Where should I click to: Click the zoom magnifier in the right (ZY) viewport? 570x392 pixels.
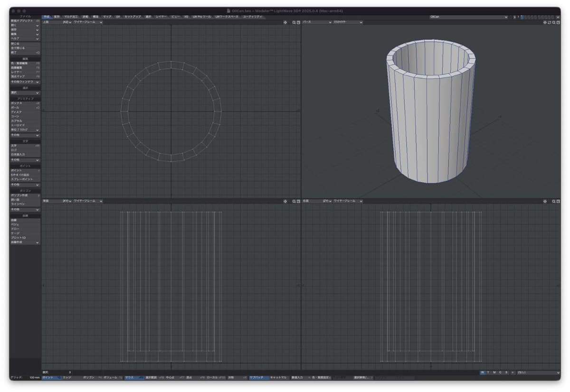tap(554, 201)
